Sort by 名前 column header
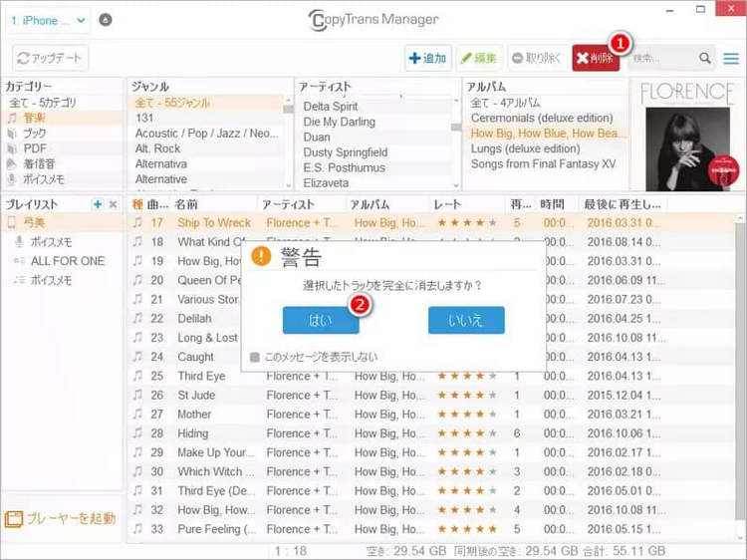This screenshot has width=747, height=560. pos(186,204)
